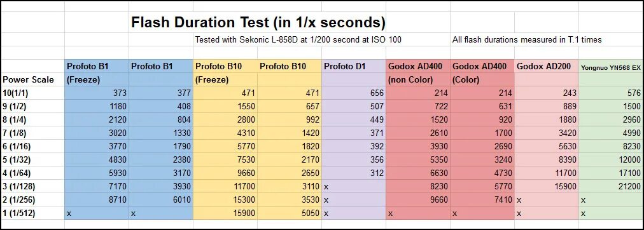Select cell with value 21200

coord(611,187)
